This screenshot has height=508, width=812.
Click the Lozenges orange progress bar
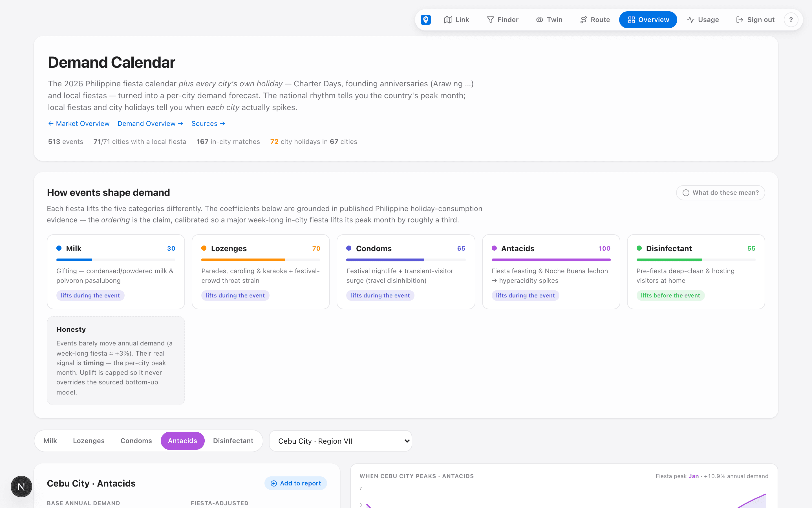coord(261,260)
